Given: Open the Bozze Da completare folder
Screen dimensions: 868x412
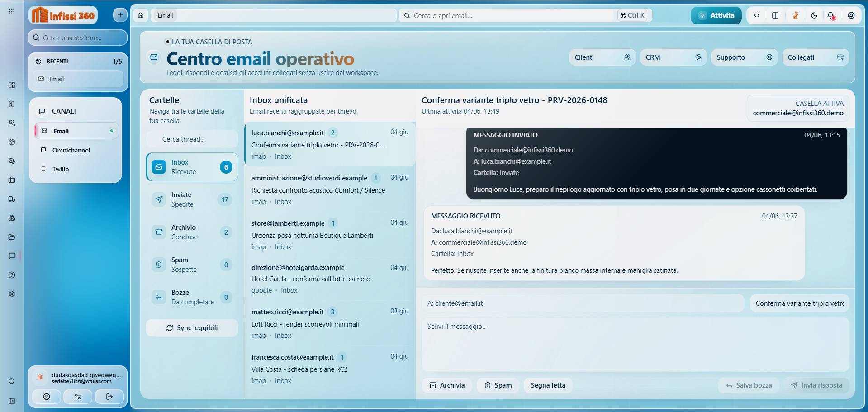Looking at the screenshot, I should (x=192, y=297).
